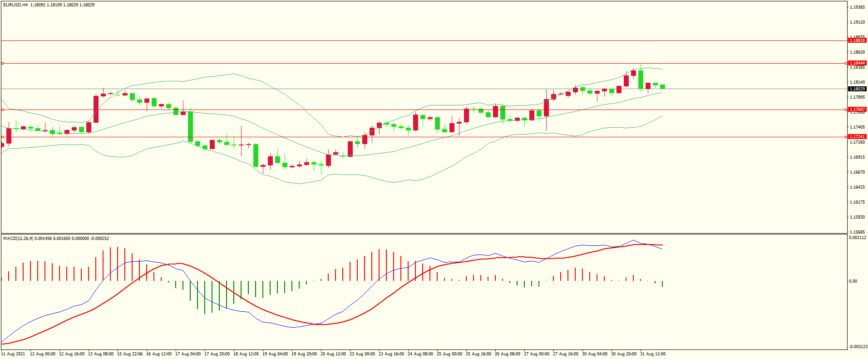868x359 pixels.
Task: Click the 30 Aug 04:00 time label
Action: (595, 354)
